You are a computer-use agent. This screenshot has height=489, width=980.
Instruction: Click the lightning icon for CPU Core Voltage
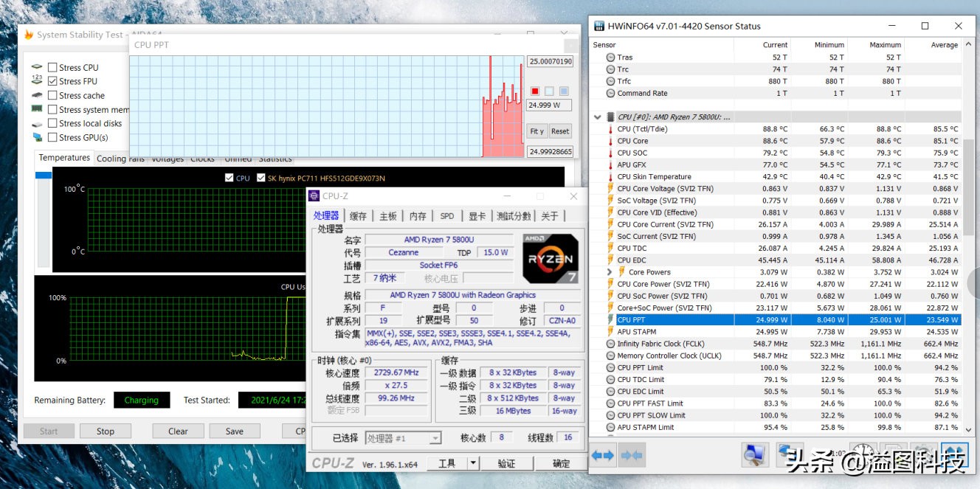(610, 189)
